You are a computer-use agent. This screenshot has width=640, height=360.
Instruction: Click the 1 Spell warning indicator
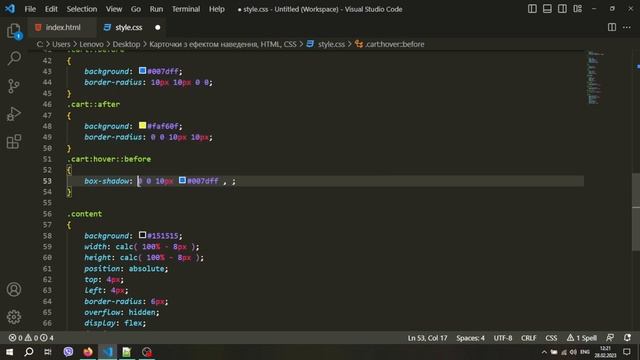coord(581,338)
